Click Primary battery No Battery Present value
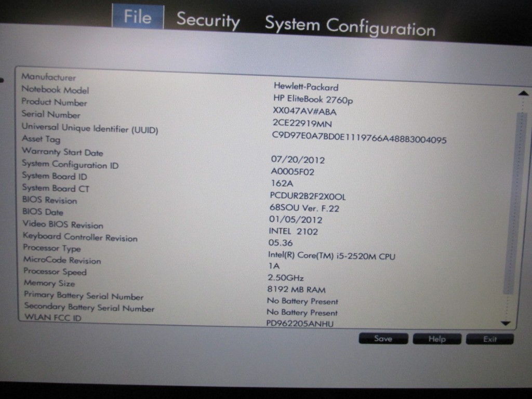 303,301
